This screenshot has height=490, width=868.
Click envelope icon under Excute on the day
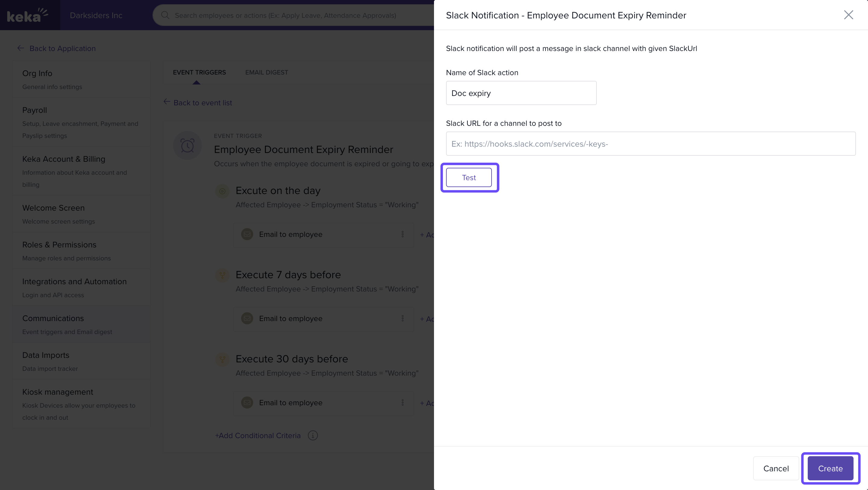(x=247, y=234)
